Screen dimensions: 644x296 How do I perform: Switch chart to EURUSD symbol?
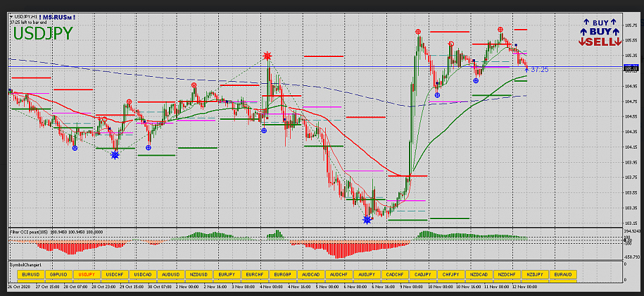tap(30, 274)
